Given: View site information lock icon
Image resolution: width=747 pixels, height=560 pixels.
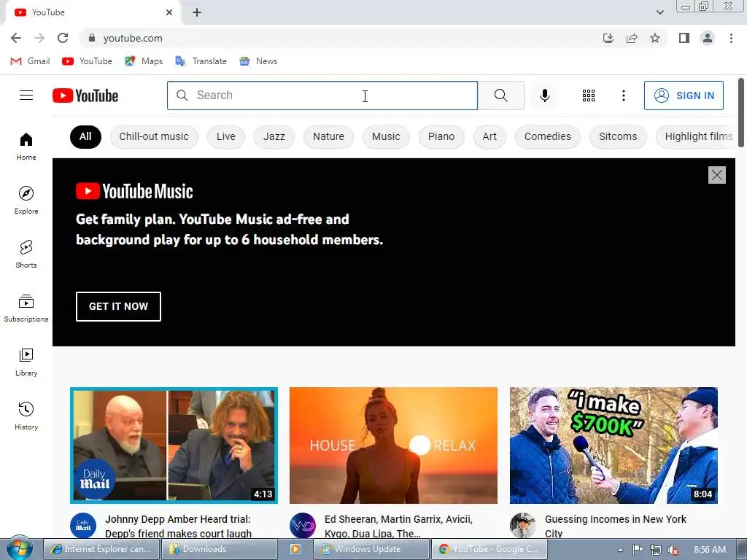Looking at the screenshot, I should click(92, 38).
